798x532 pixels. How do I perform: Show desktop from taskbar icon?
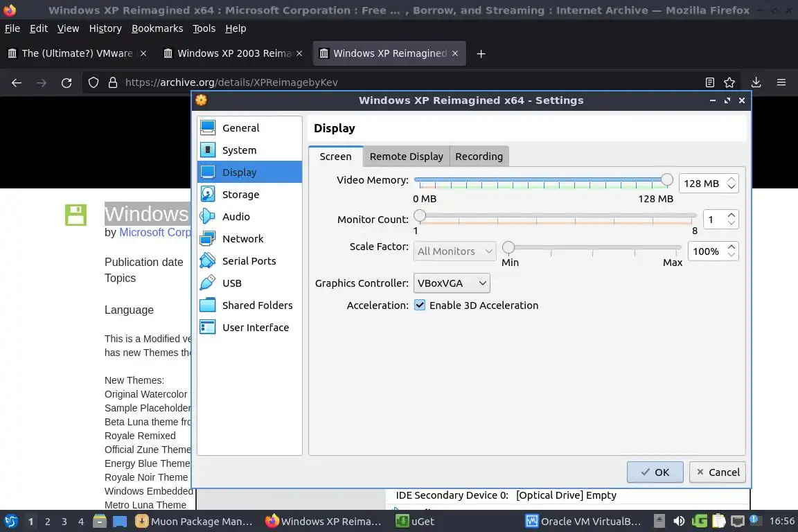tap(120, 522)
